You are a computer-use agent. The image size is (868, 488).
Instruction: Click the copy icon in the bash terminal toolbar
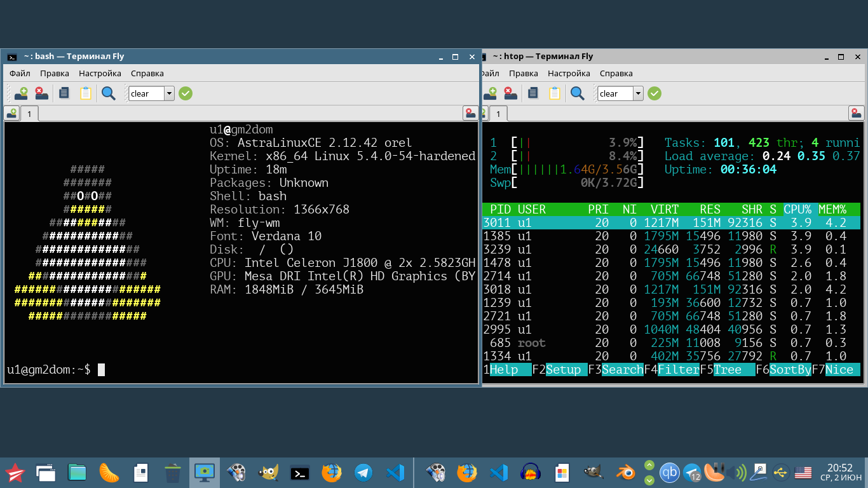pos(64,93)
